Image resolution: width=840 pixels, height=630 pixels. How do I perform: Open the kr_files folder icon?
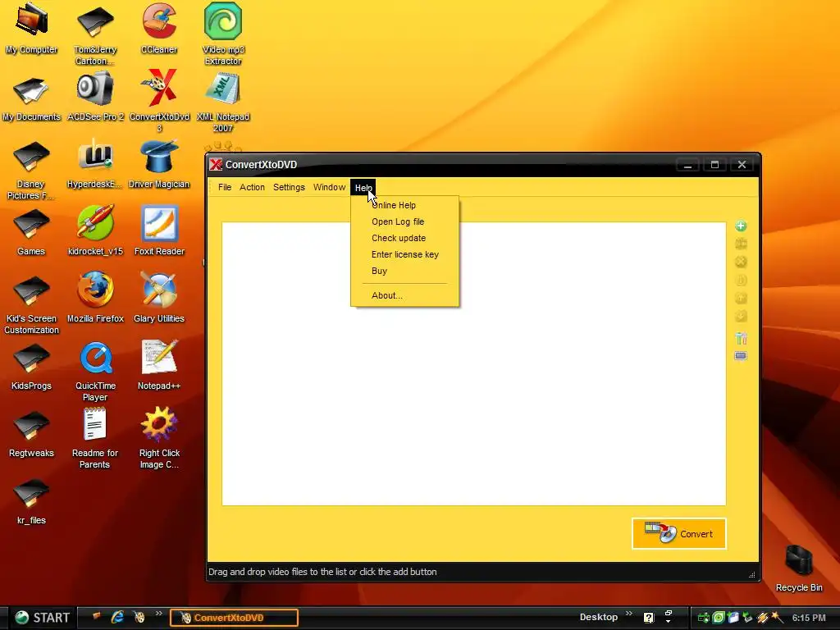click(31, 501)
